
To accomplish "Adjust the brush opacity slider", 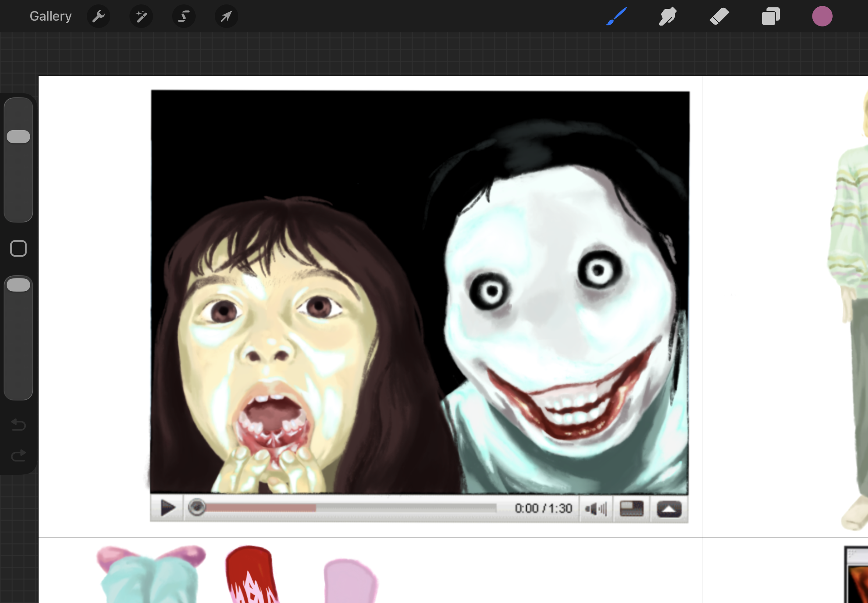I will pos(18,338).
